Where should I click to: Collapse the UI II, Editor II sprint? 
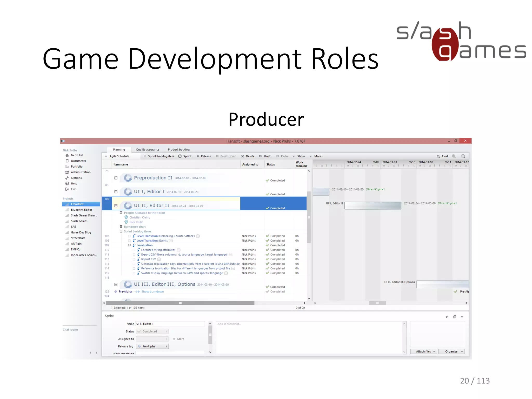click(x=116, y=206)
